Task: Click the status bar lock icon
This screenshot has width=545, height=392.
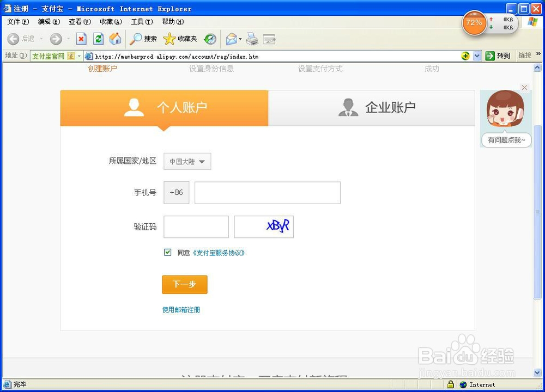Action: click(451, 384)
